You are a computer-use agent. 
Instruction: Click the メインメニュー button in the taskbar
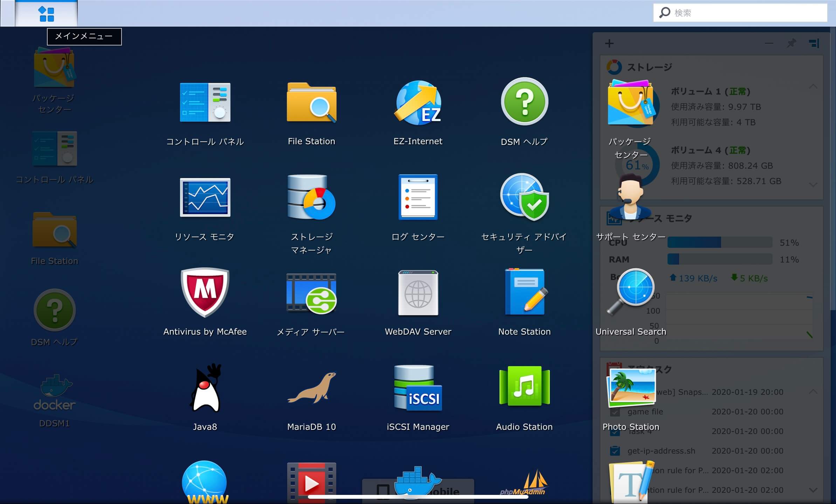46,14
